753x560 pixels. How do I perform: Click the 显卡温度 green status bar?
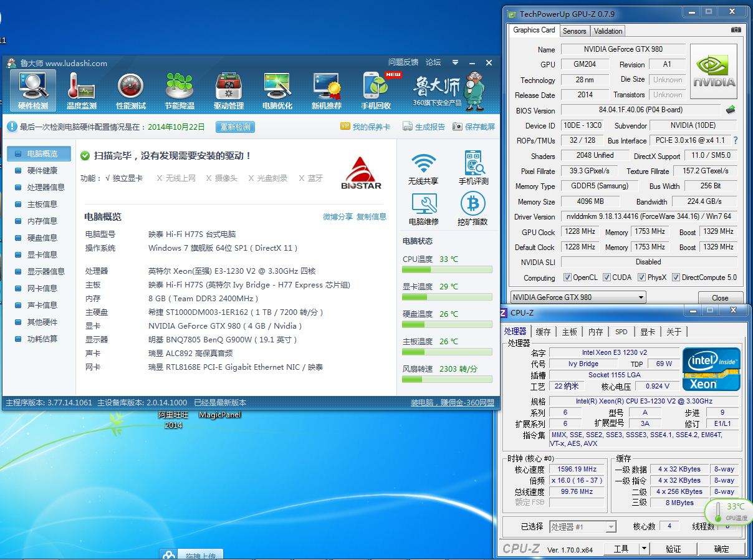[447, 297]
